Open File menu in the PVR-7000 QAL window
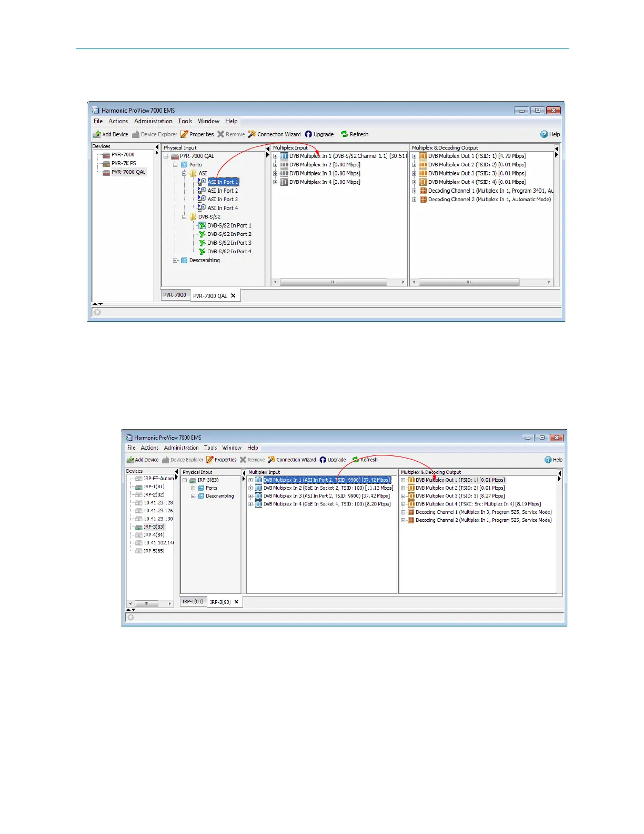The height and width of the screenshot is (834, 644). [98, 121]
